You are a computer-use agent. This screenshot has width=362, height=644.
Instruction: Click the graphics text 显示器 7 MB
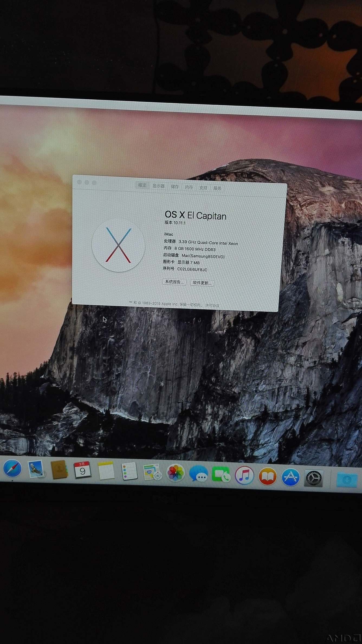click(x=188, y=262)
